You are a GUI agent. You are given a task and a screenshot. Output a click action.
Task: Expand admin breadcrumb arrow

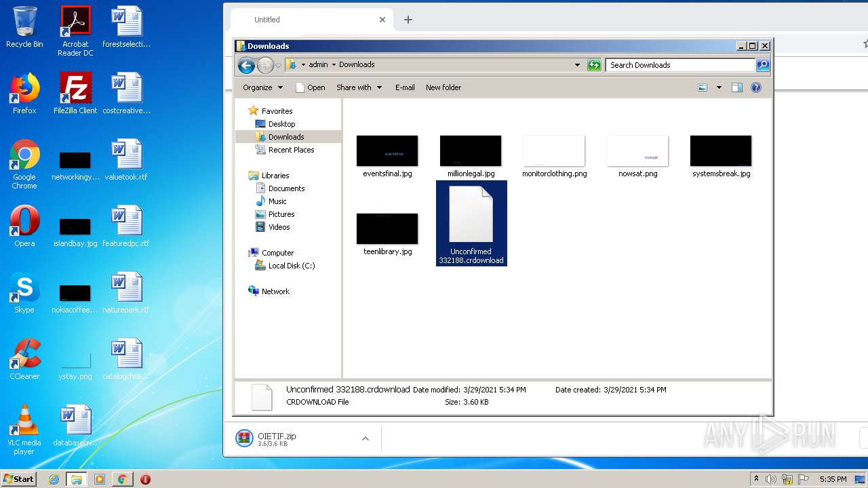[x=334, y=65]
